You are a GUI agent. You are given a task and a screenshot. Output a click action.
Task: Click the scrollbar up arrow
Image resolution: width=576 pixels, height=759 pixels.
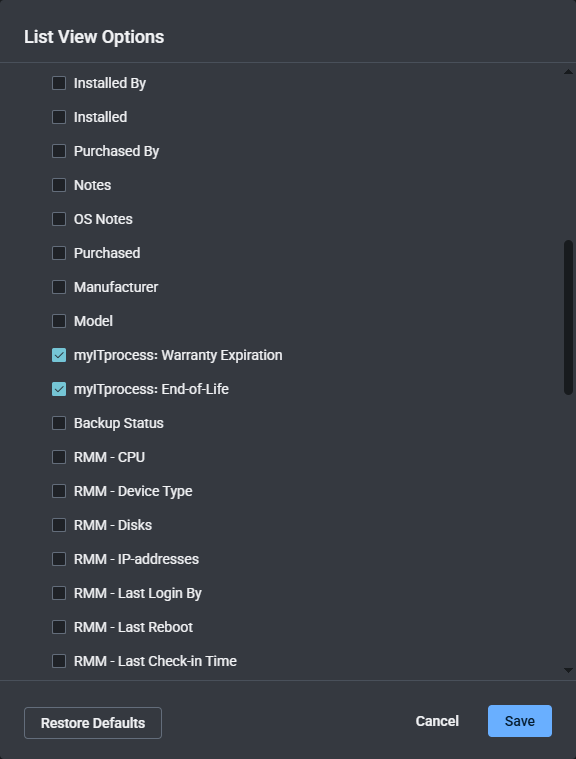568,72
